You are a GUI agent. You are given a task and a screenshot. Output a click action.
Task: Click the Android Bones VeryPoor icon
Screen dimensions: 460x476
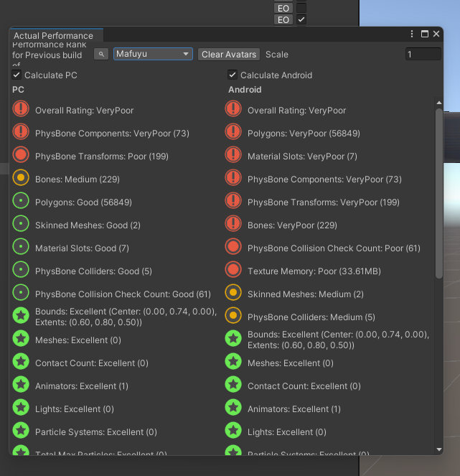tap(233, 223)
